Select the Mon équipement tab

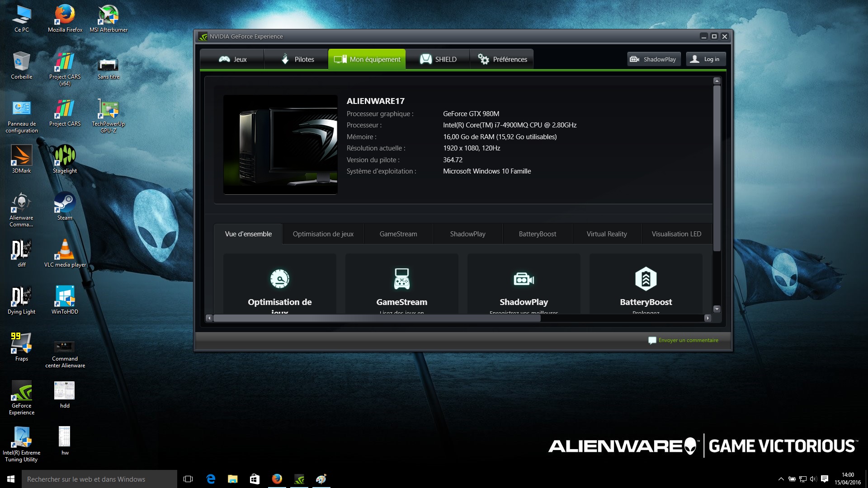click(367, 59)
